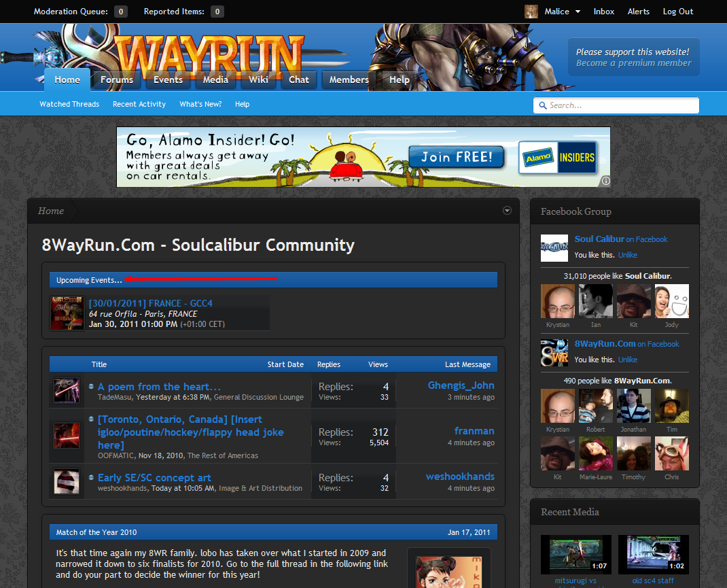
Task: Open the Help tab in main navigation
Action: click(x=400, y=80)
